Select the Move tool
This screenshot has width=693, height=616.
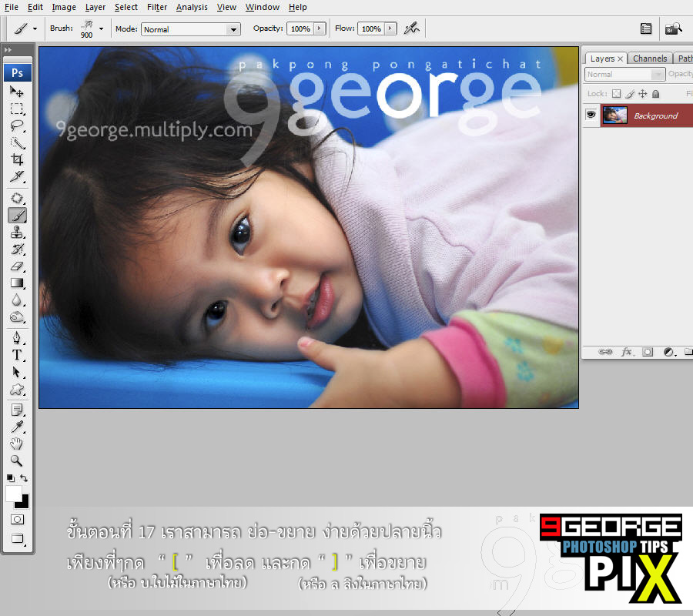tap(17, 92)
